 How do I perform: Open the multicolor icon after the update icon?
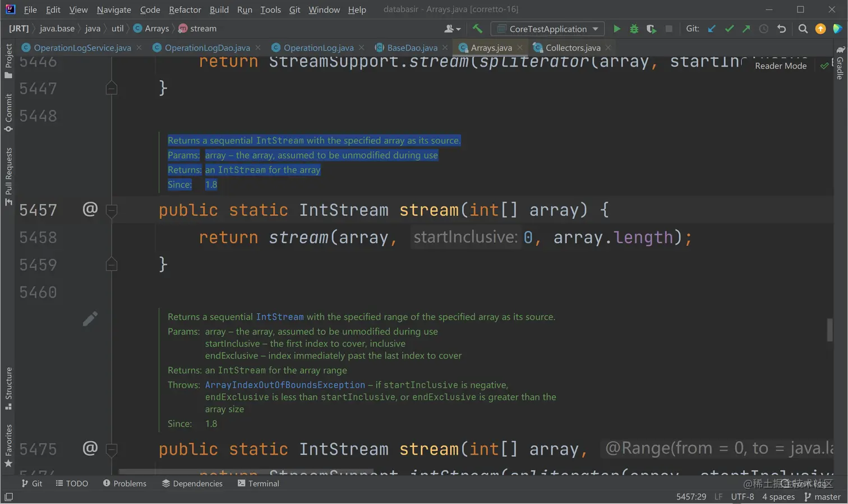tap(837, 29)
